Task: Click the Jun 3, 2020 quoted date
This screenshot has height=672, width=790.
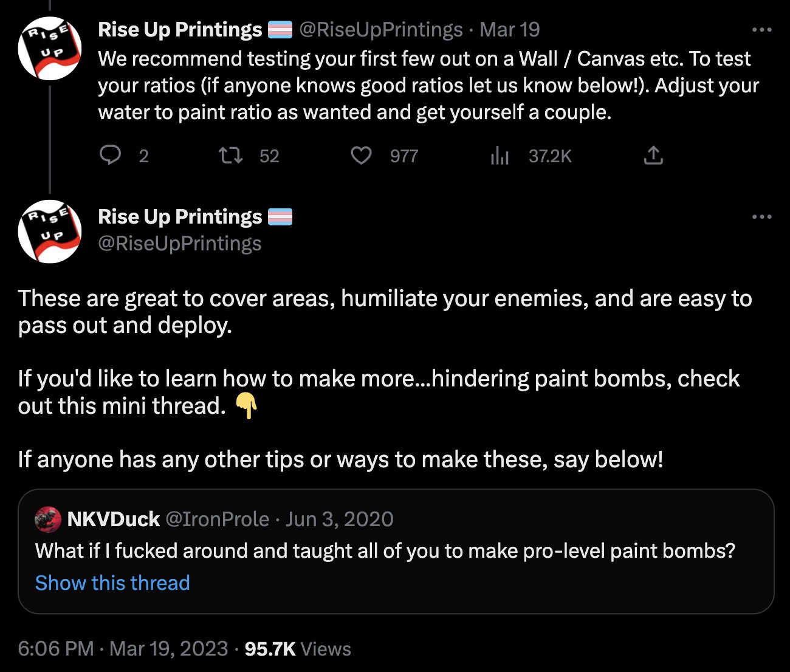Action: [x=340, y=519]
